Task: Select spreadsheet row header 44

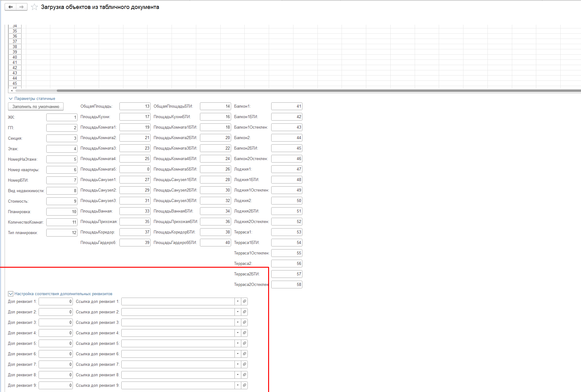Action: tap(15, 78)
